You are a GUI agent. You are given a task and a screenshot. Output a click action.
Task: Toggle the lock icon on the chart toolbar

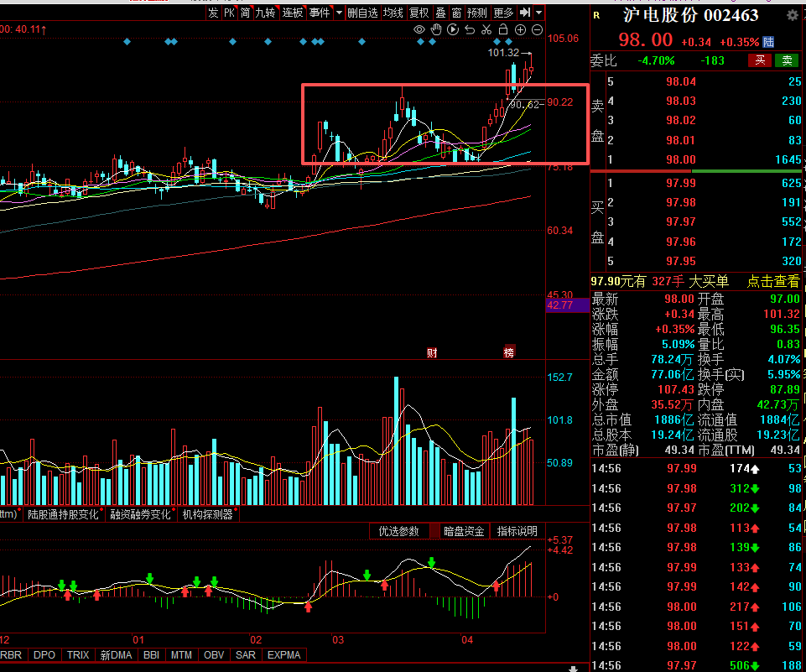click(x=503, y=29)
